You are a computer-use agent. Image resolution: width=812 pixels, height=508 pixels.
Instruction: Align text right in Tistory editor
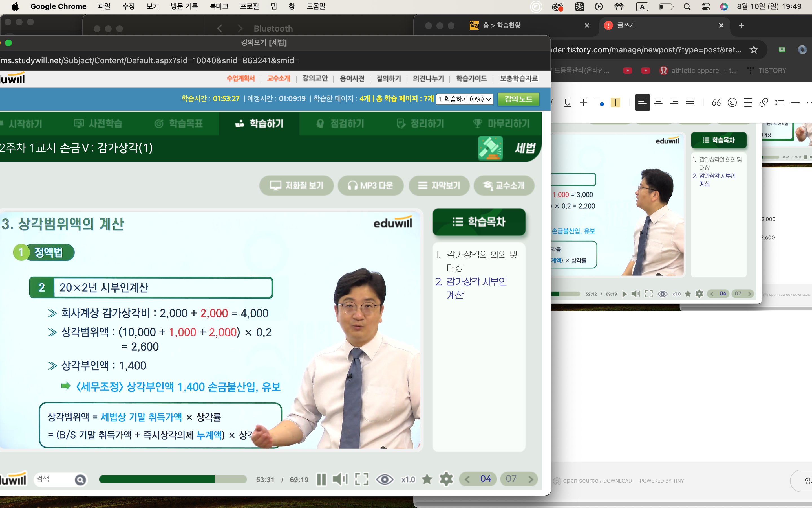click(x=674, y=102)
